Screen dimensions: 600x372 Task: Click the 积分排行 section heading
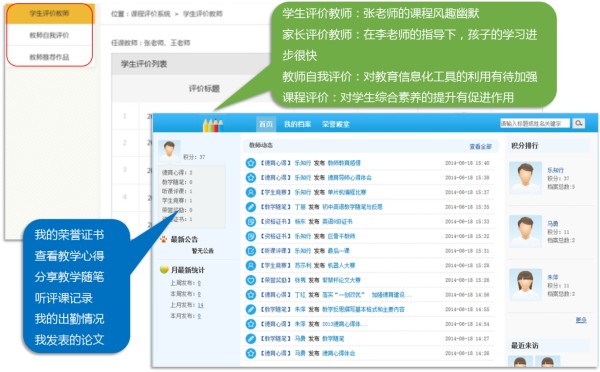point(525,145)
